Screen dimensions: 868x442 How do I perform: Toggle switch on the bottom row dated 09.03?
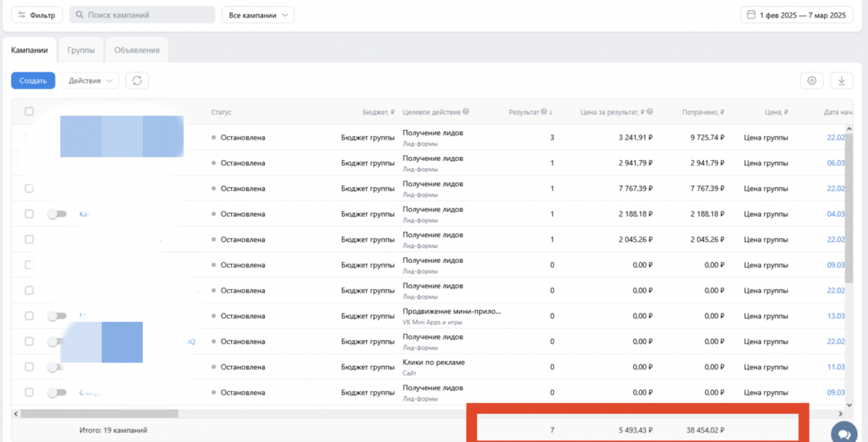57,393
